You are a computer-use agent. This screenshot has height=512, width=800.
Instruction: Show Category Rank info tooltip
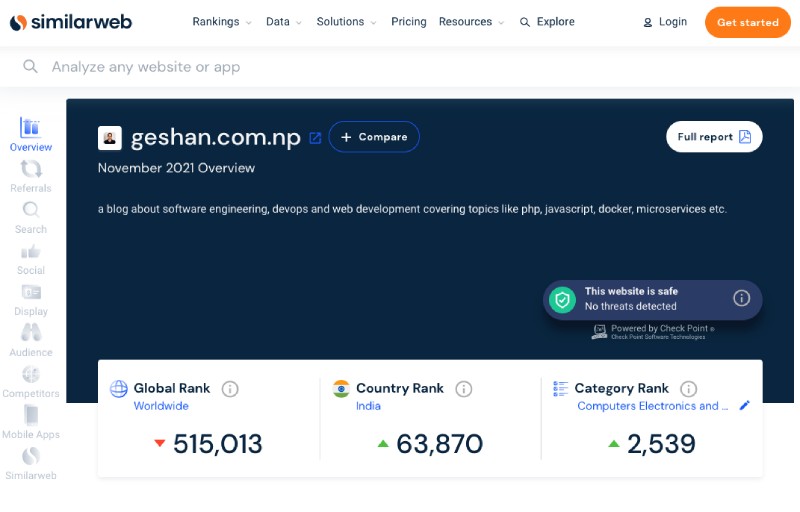pyautogui.click(x=688, y=389)
